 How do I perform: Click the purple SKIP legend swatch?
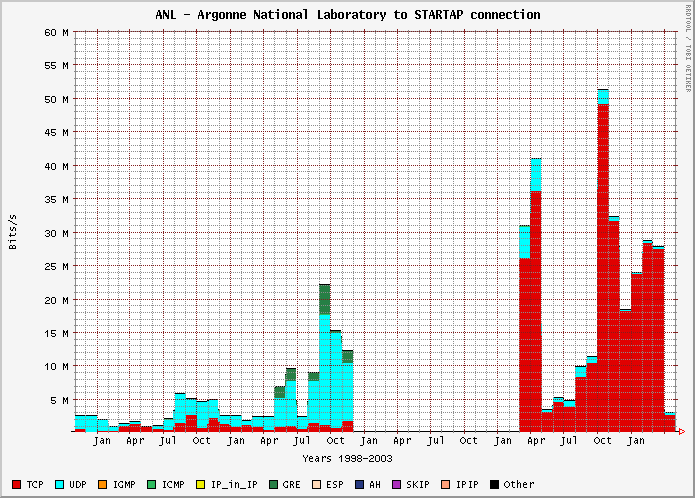coord(396,484)
